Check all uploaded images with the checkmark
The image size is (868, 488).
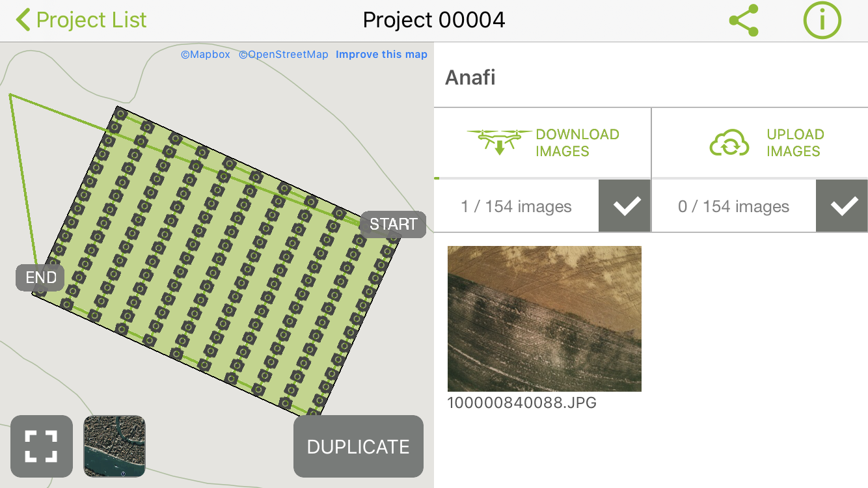coord(841,206)
